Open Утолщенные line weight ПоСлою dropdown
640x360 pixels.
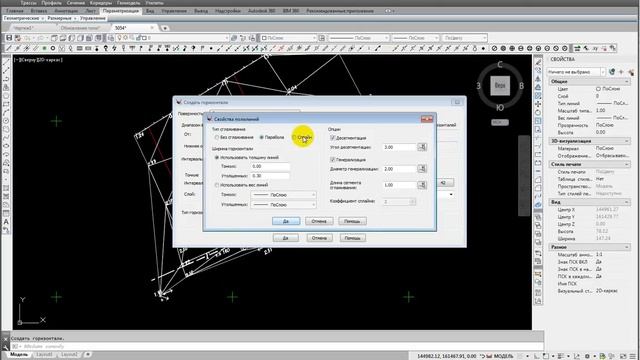pos(283,204)
